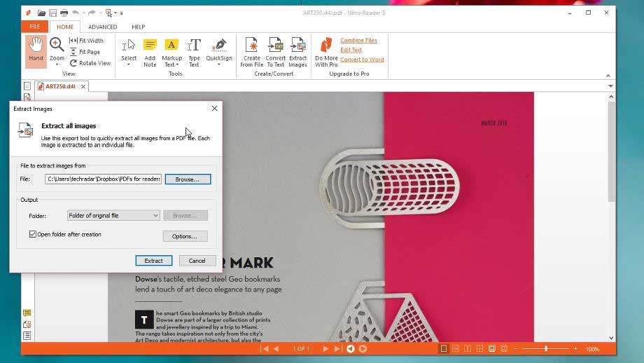Cancel the Extract Images dialog
This screenshot has height=363, width=644.
click(x=197, y=261)
